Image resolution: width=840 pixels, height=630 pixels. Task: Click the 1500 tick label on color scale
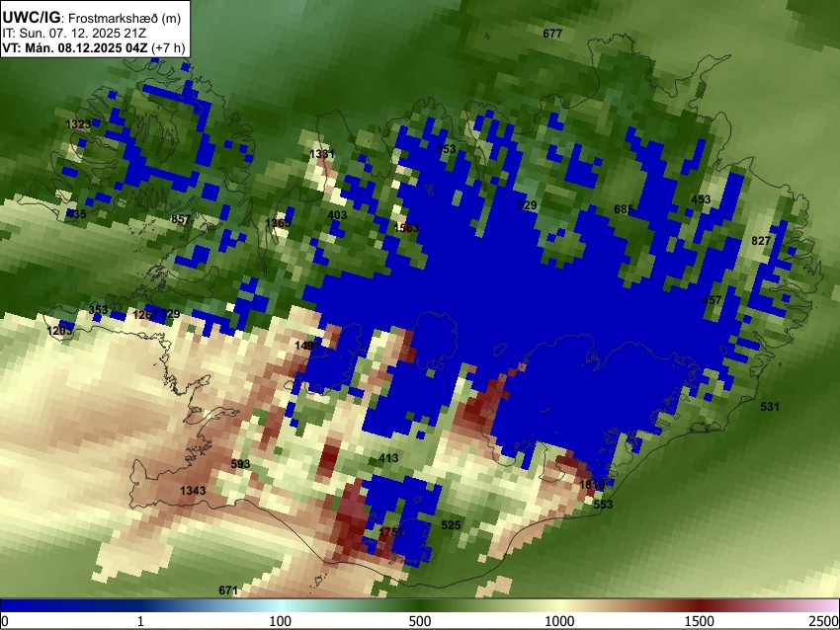point(699,621)
